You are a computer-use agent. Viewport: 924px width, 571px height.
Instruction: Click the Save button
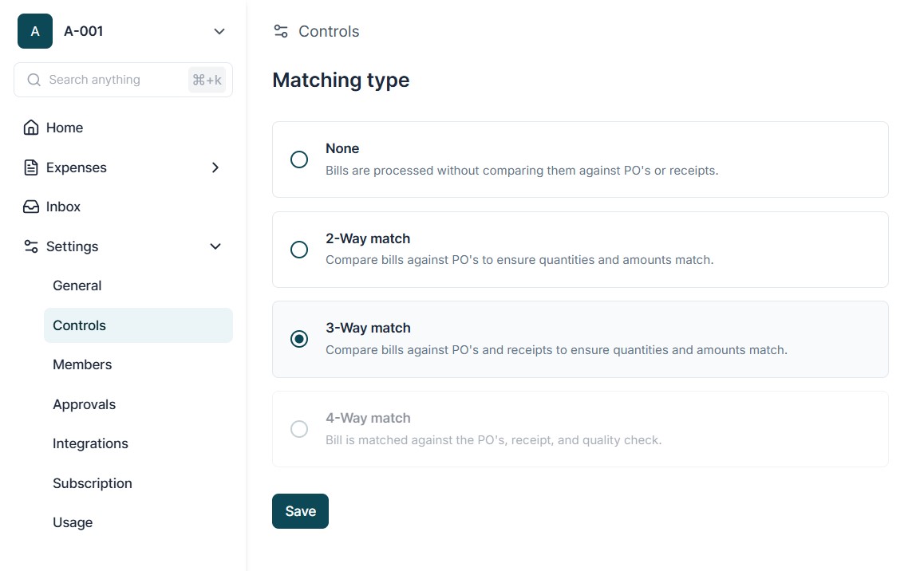tap(300, 511)
